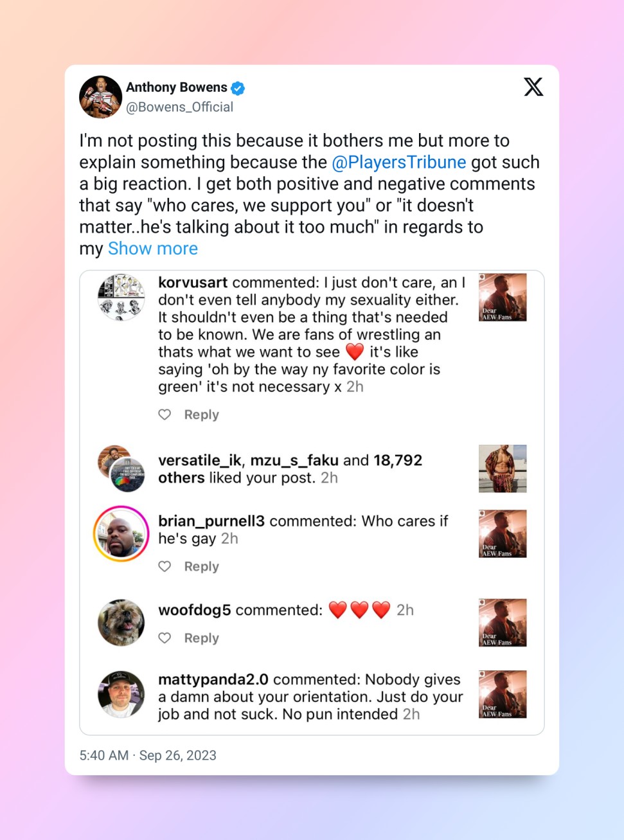This screenshot has height=840, width=624.
Task: Expand tweet with Show more
Action: click(x=153, y=249)
